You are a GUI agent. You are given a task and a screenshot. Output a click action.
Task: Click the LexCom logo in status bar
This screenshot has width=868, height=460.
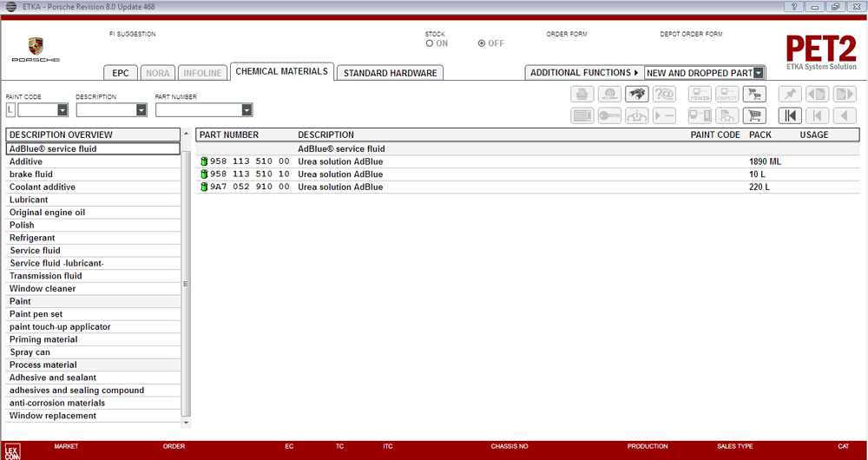click(x=11, y=451)
